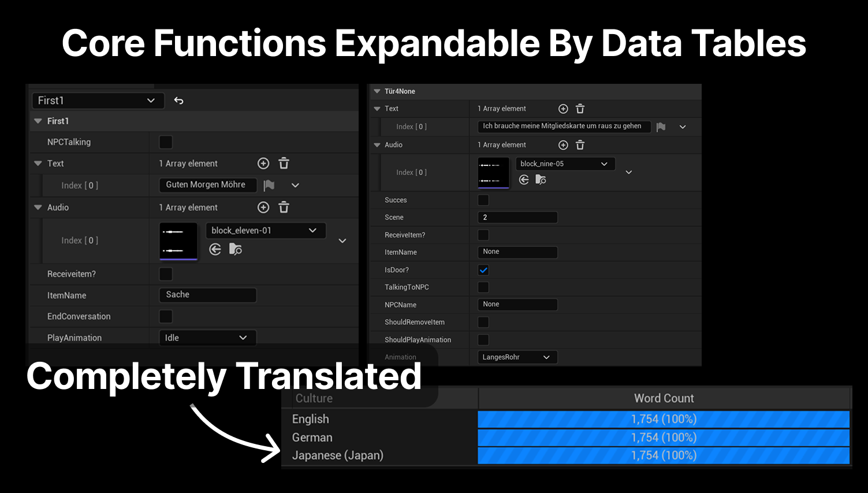Image resolution: width=868 pixels, height=493 pixels.
Task: Add element to Text array in First1
Action: [263, 164]
